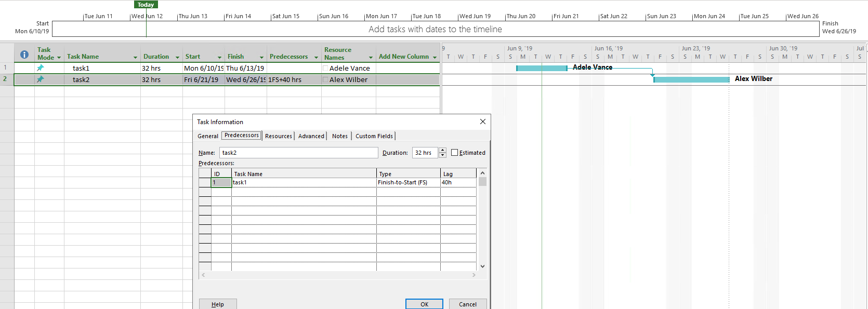868x309 pixels.
Task: Check the Adele Vance resource checkbox
Action: [325, 68]
